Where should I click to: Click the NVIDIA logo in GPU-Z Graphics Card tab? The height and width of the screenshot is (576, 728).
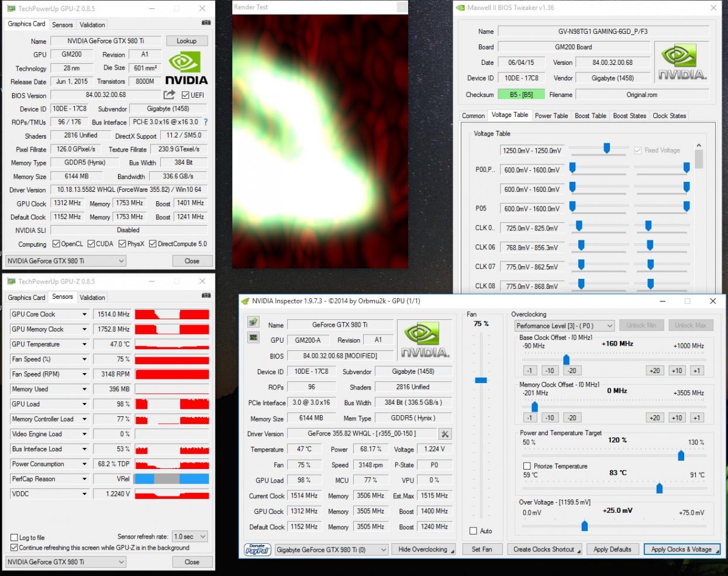pos(186,68)
